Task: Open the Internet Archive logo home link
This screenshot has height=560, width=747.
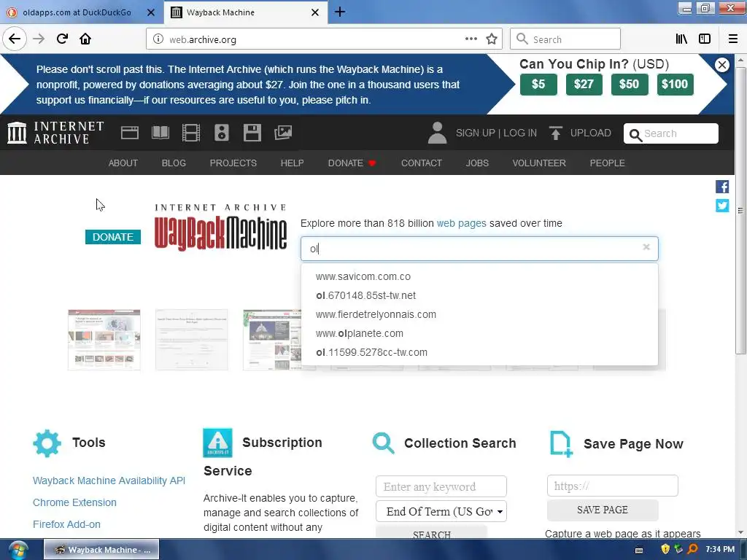Action: [55, 133]
